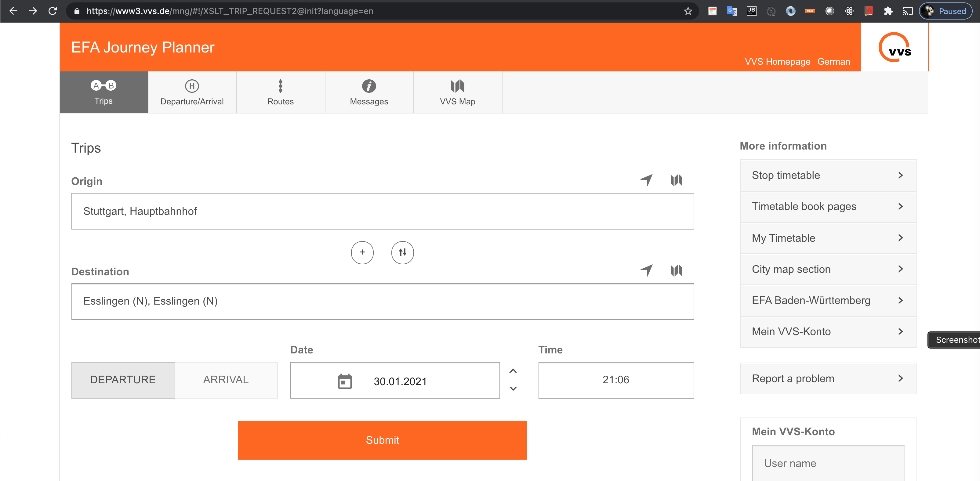The width and height of the screenshot is (980, 481).
Task: Bookmark this page with the star icon
Action: click(x=688, y=11)
